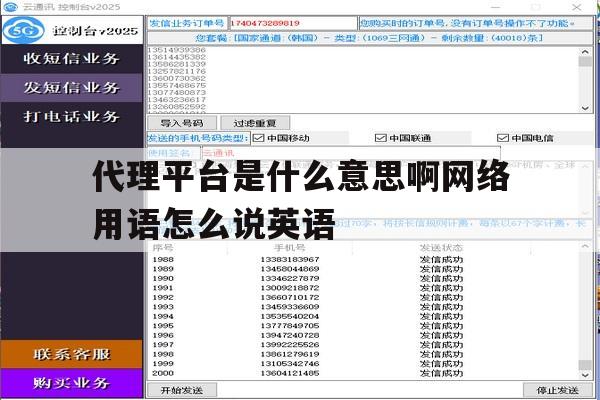
Task: Select phone number 13009218872
Action: 290,288
